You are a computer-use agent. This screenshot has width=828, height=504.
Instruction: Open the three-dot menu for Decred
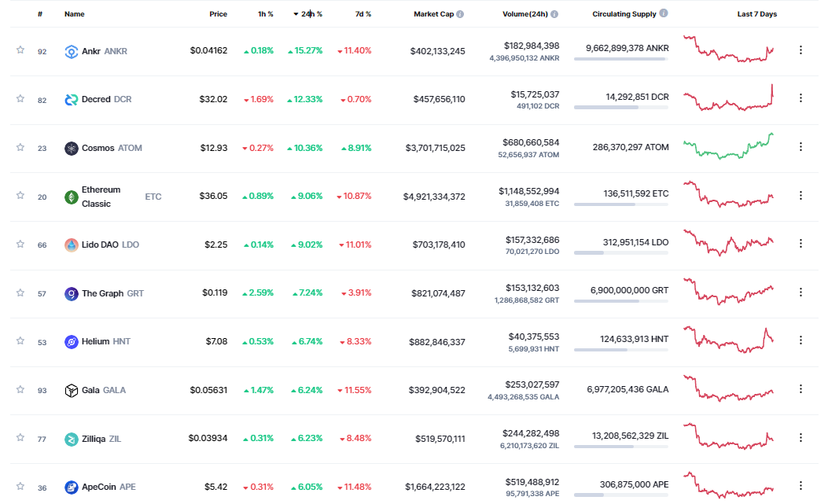800,98
